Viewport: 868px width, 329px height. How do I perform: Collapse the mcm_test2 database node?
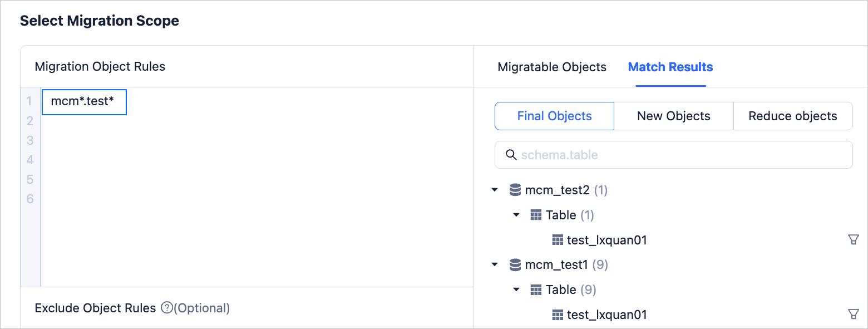495,190
